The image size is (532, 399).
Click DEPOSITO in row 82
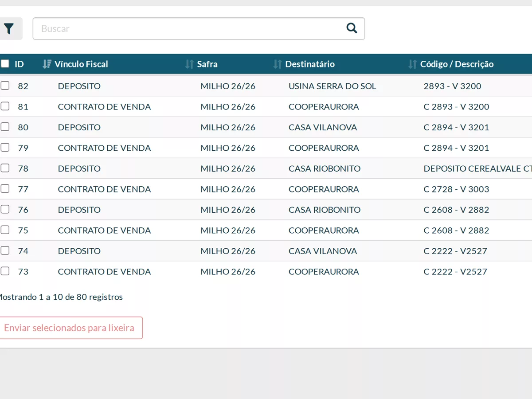click(79, 86)
